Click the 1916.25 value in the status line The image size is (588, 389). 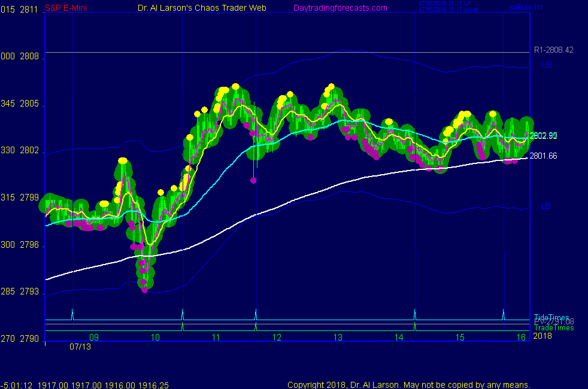153,385
